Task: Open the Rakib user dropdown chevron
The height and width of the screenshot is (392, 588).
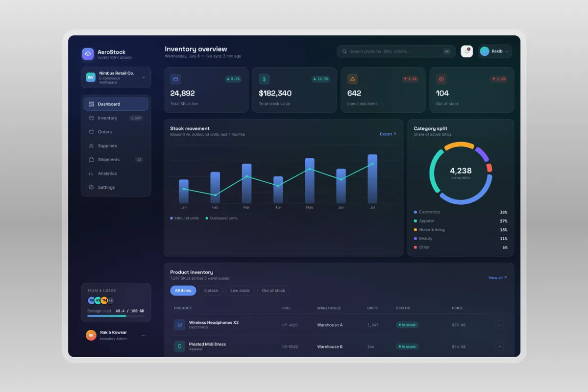Action: pyautogui.click(x=507, y=51)
